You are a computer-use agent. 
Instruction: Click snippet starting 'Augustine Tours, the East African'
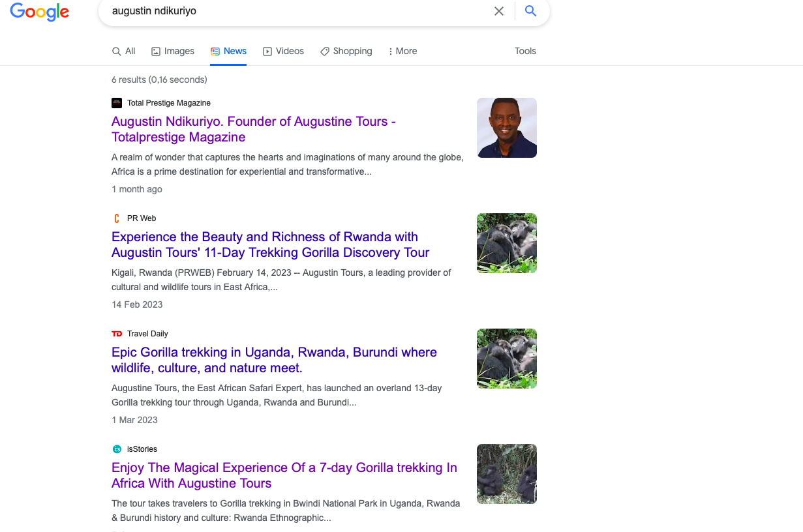(x=277, y=395)
